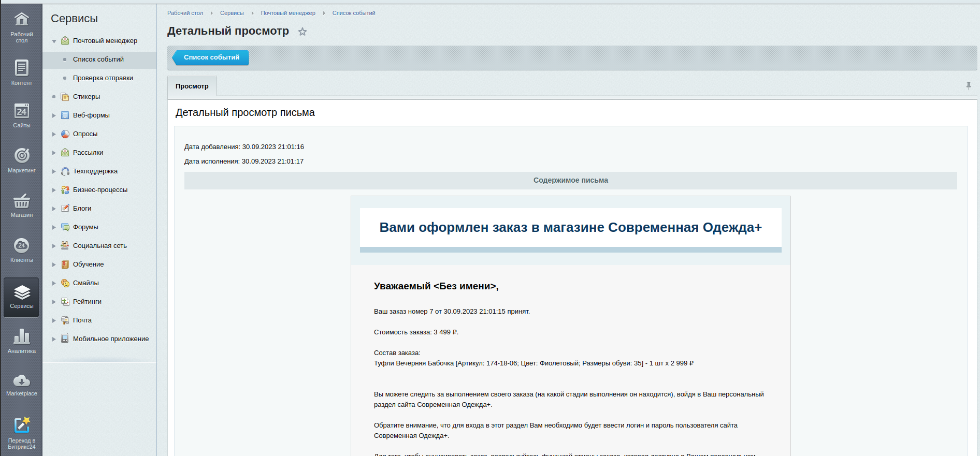Collapse the Почтовый менеджер tree node
This screenshot has height=456, width=980.
(x=54, y=41)
